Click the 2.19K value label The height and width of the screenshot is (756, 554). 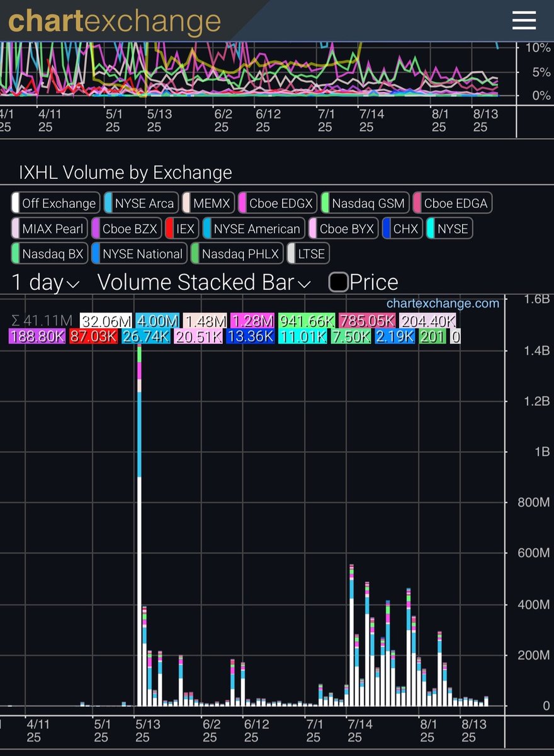(x=395, y=336)
